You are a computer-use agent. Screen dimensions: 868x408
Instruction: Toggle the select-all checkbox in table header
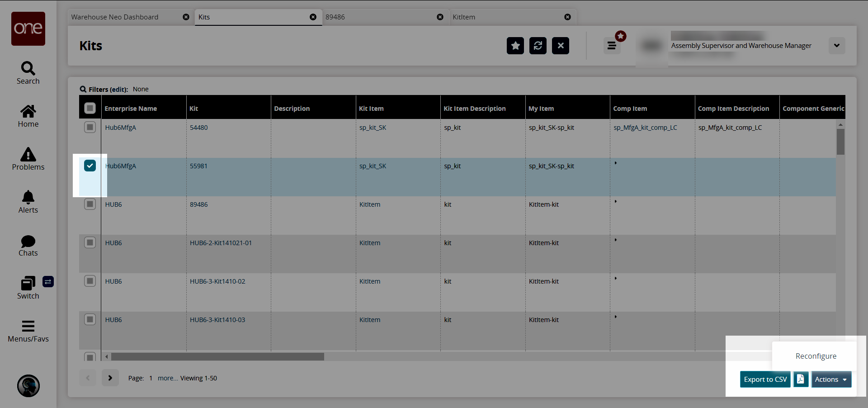click(90, 108)
